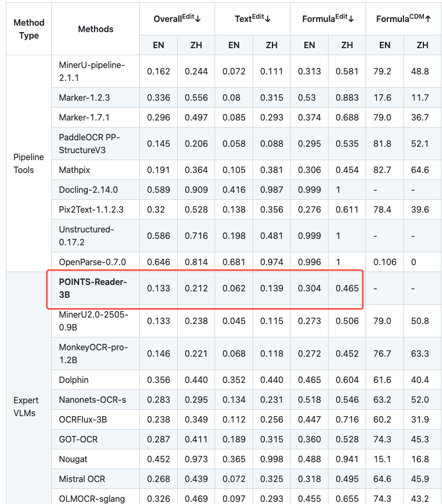Select the ZH subheader under Formula CDM
Viewport: 442px width, 504px height.
click(422, 45)
